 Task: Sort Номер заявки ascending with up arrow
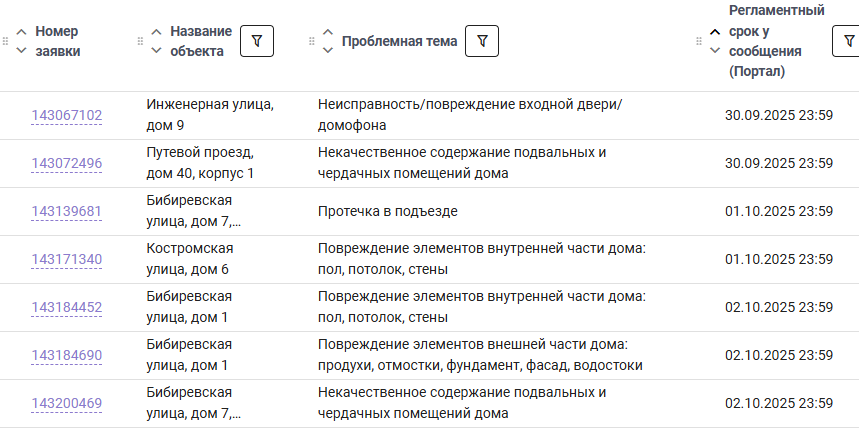coord(21,32)
